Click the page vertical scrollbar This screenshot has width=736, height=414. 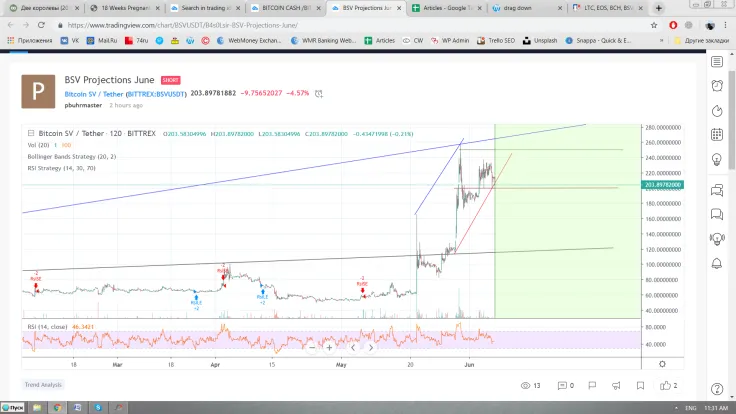[x=732, y=120]
